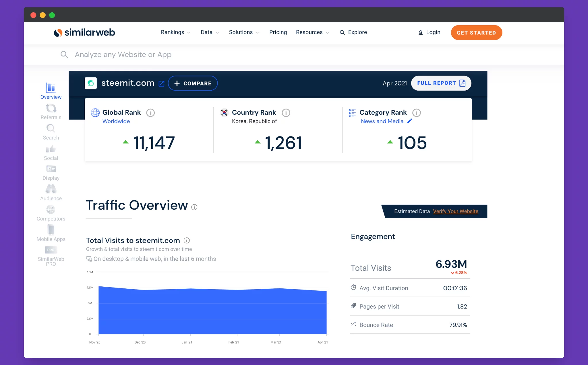Toggle the Country Rank info tooltip
The image size is (588, 365).
click(286, 113)
